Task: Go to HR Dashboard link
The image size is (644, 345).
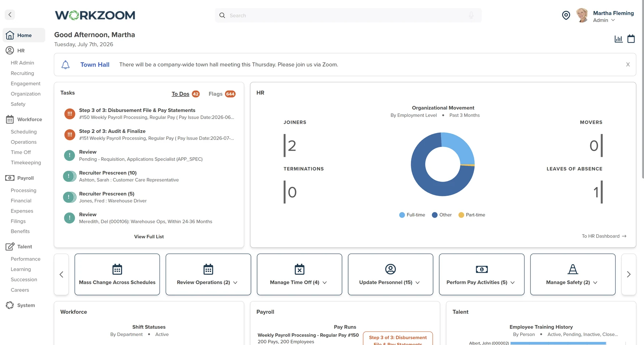Action: tap(604, 236)
